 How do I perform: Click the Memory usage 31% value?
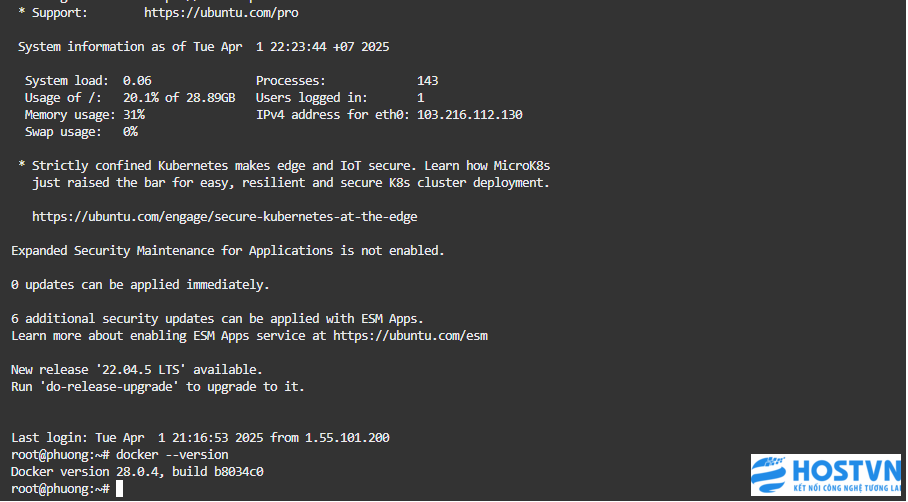tap(134, 115)
